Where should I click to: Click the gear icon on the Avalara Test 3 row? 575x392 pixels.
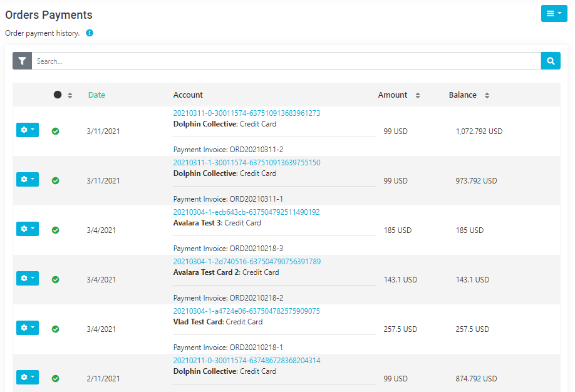[24, 229]
